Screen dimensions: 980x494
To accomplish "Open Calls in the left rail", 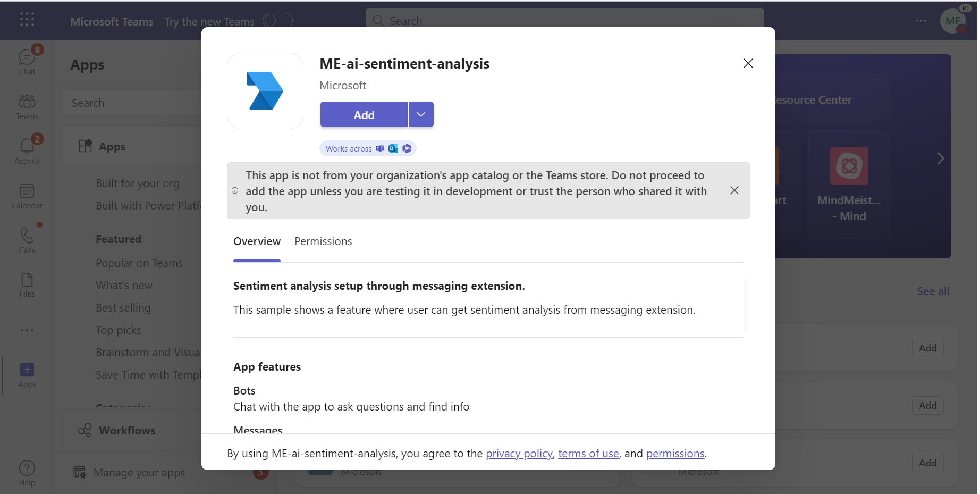I will tap(27, 240).
